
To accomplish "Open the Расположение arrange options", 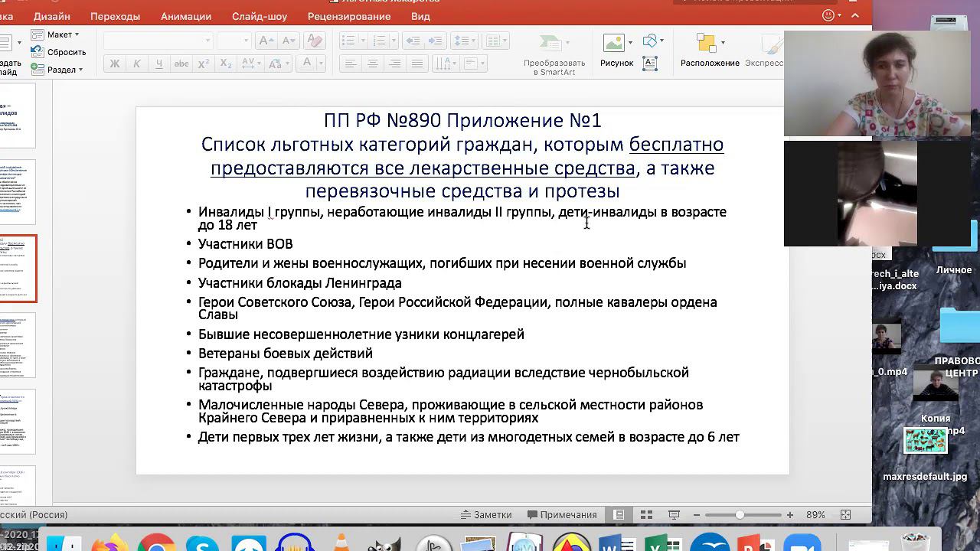I will tap(710, 51).
